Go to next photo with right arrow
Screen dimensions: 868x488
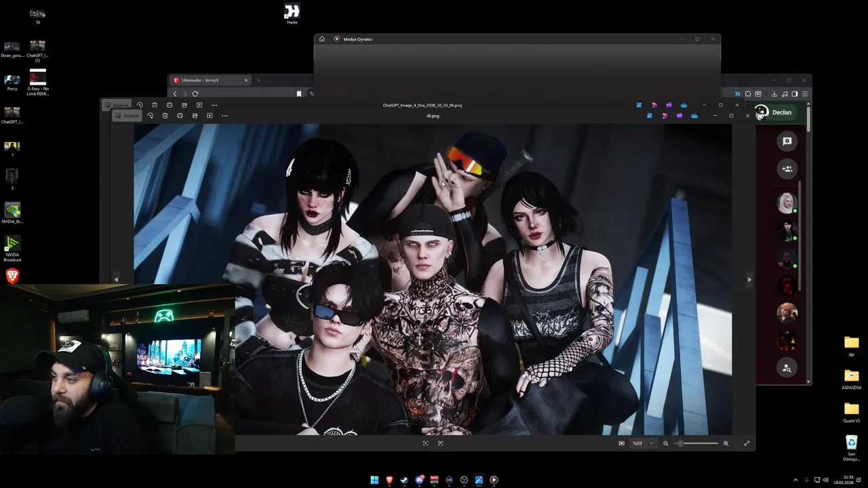pos(749,279)
